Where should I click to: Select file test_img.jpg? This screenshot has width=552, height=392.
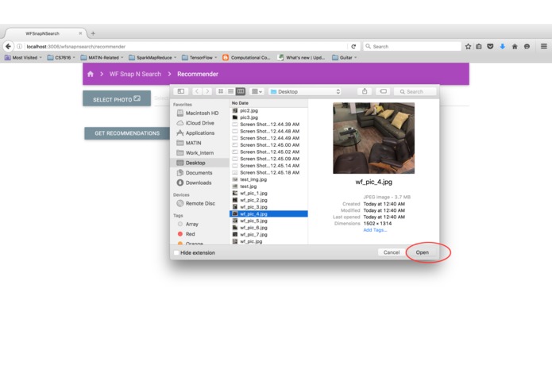coord(268,179)
